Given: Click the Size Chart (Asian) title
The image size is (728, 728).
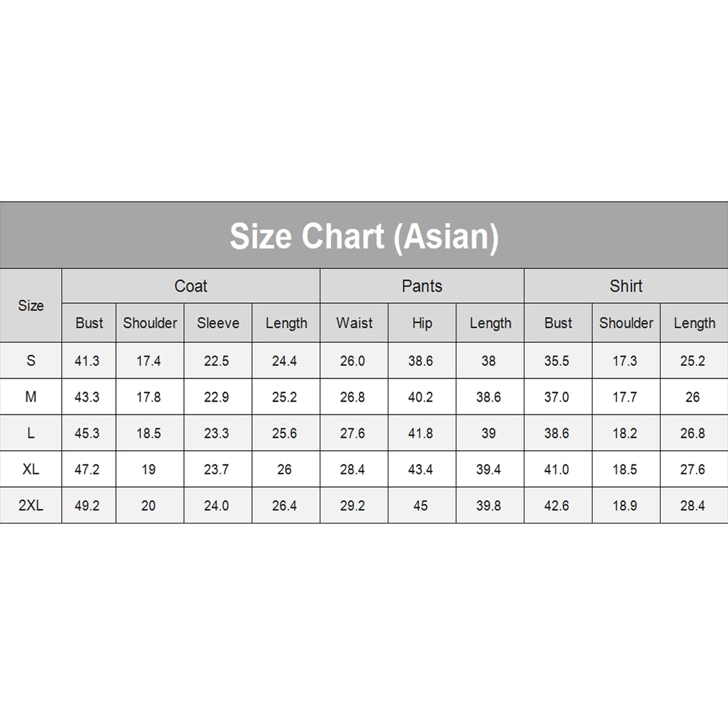Looking at the screenshot, I should coord(364,236).
